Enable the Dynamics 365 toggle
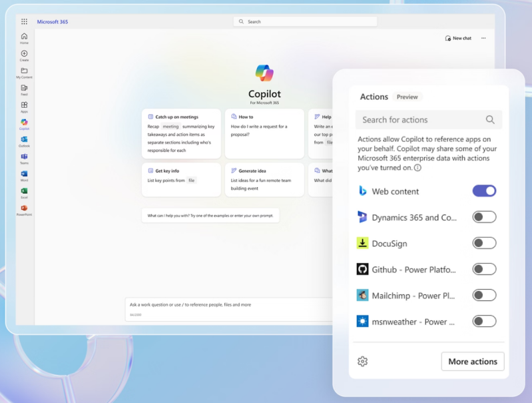This screenshot has height=403, width=532. (x=484, y=217)
